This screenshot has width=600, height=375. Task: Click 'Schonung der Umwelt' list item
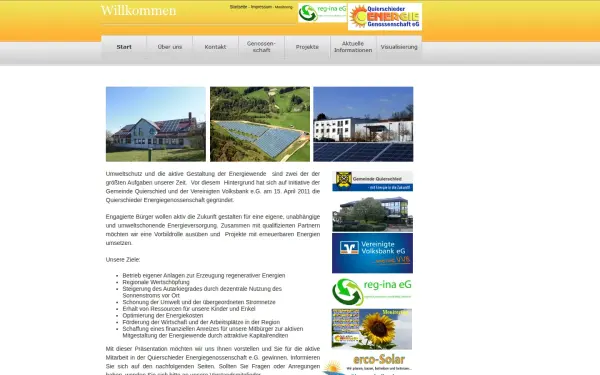[199, 302]
